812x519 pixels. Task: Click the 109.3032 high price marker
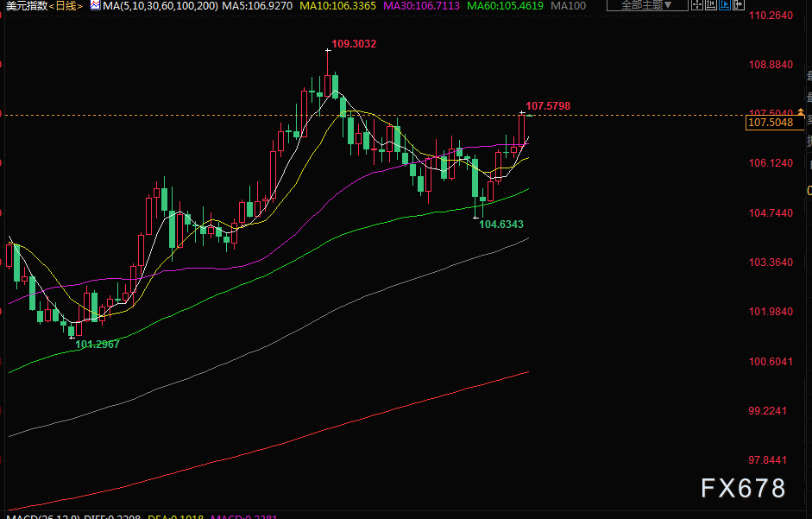[354, 44]
